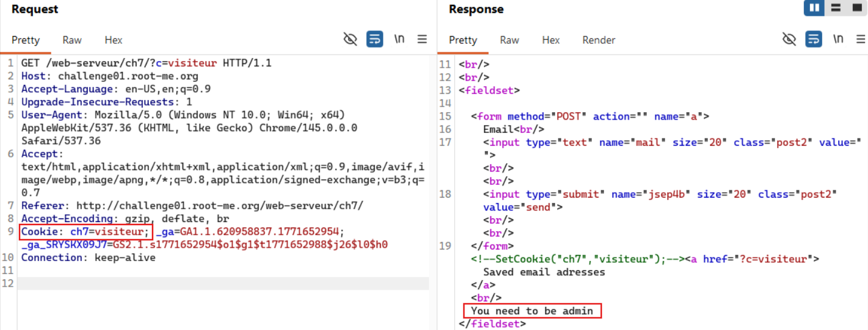Open the Render tab in Response
The width and height of the screenshot is (868, 330).
599,40
